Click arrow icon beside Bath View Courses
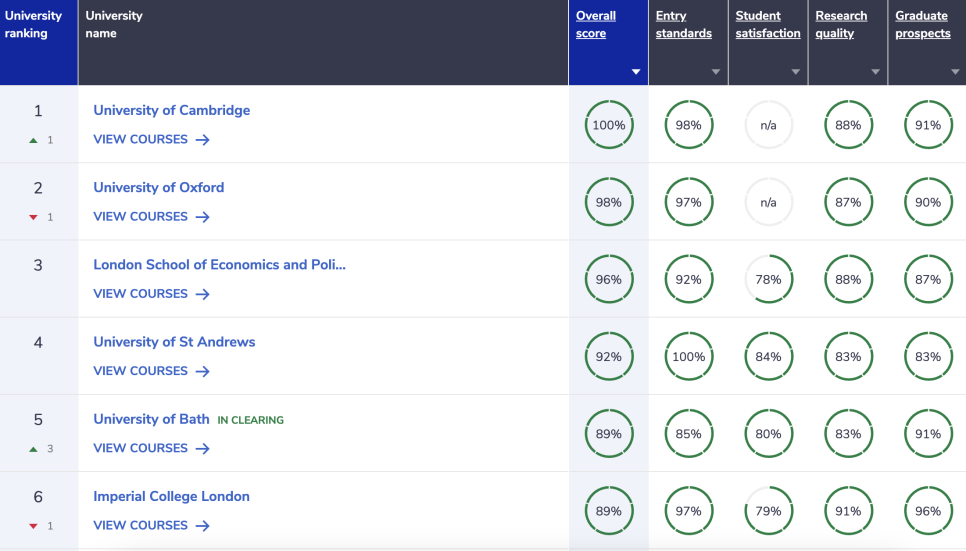Viewport: 966px width, 551px height. click(x=203, y=449)
